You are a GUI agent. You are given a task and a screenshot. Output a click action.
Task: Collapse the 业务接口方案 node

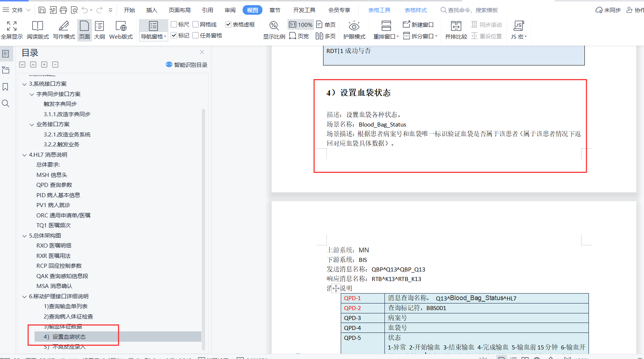(32, 125)
